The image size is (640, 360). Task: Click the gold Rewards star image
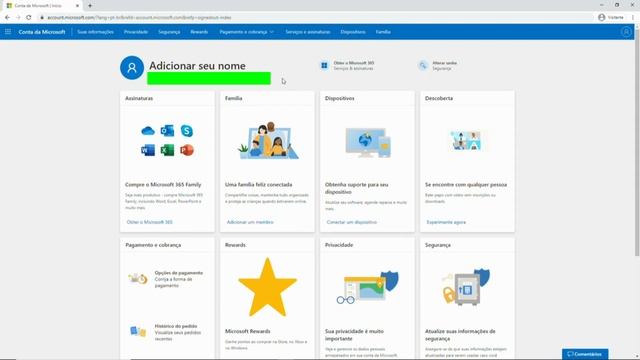267,287
